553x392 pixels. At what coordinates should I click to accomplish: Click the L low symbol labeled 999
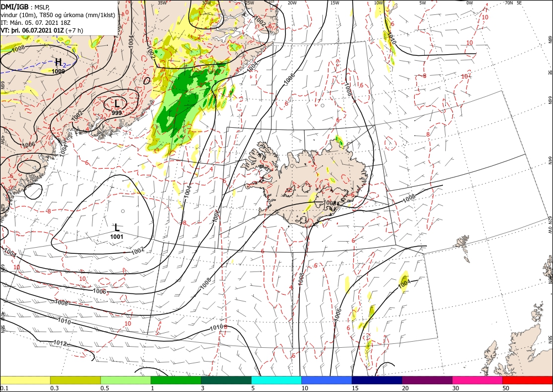click(x=117, y=103)
